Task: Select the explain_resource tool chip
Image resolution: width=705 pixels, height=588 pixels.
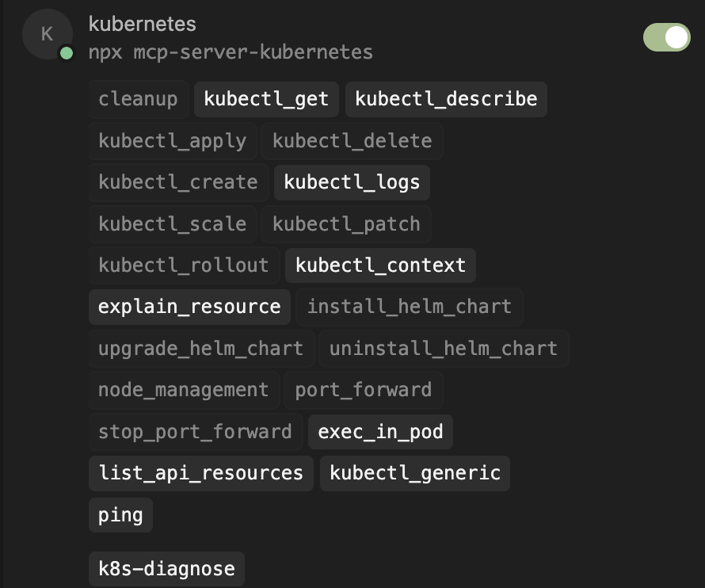Action: (x=189, y=307)
